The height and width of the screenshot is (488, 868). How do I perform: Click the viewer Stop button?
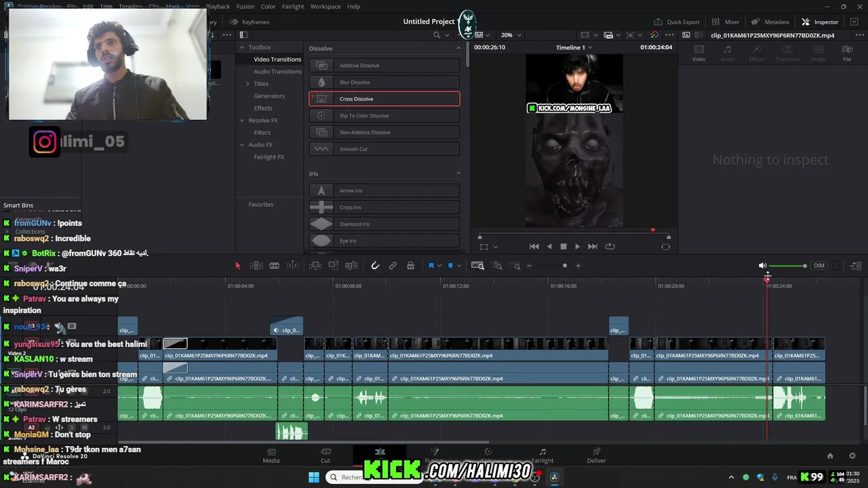[x=563, y=247]
